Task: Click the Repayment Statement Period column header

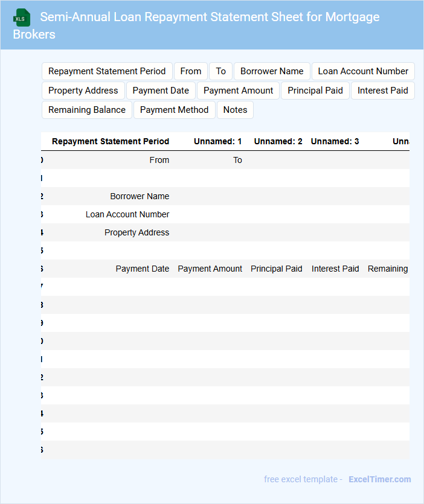Action: coord(111,141)
